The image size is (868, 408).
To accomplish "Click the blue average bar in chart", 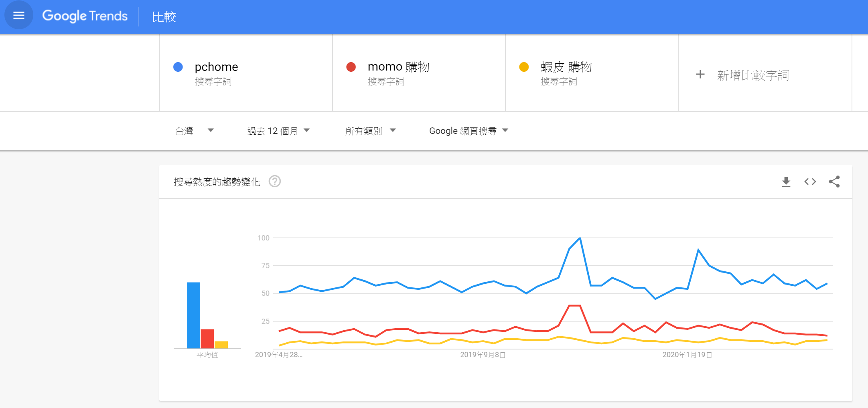I will pyautogui.click(x=193, y=315).
